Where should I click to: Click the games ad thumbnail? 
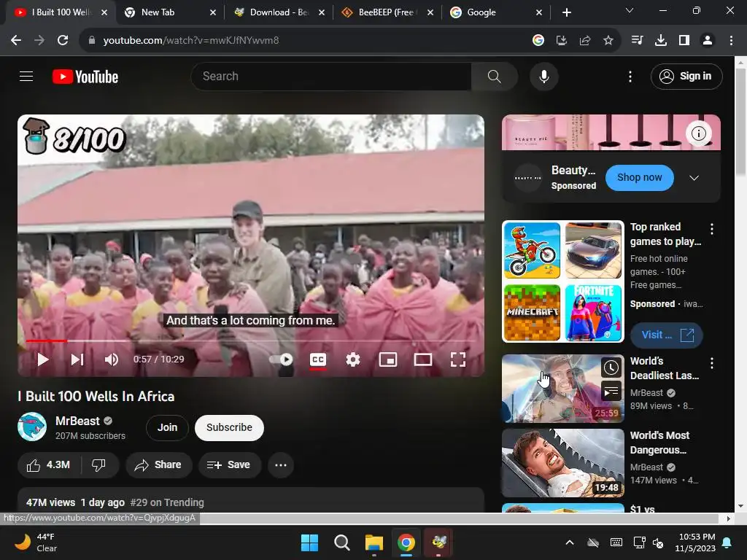(x=562, y=281)
